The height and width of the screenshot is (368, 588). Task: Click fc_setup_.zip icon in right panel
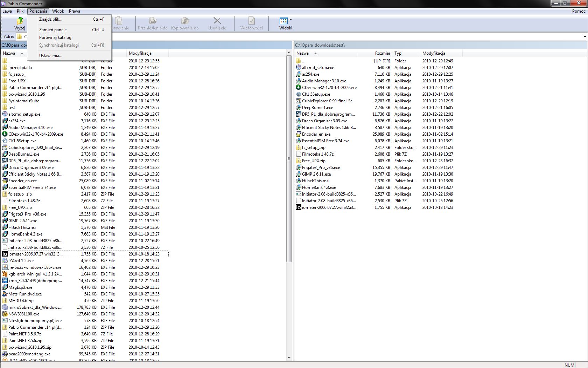[299, 148]
